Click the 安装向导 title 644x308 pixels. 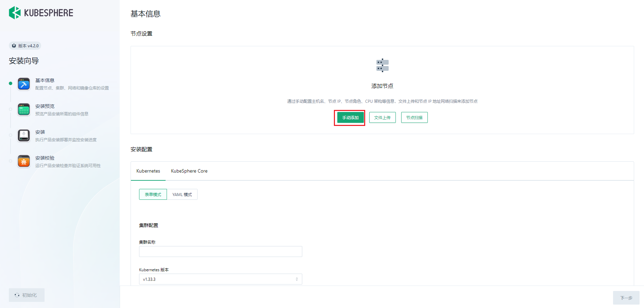[x=24, y=61]
